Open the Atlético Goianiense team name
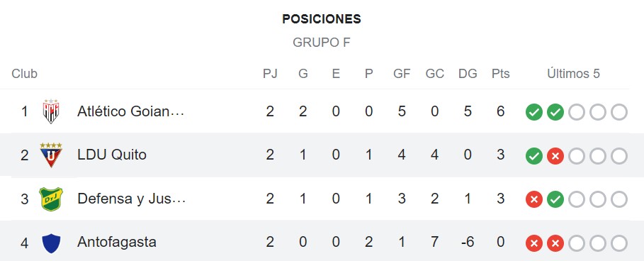 (x=131, y=111)
